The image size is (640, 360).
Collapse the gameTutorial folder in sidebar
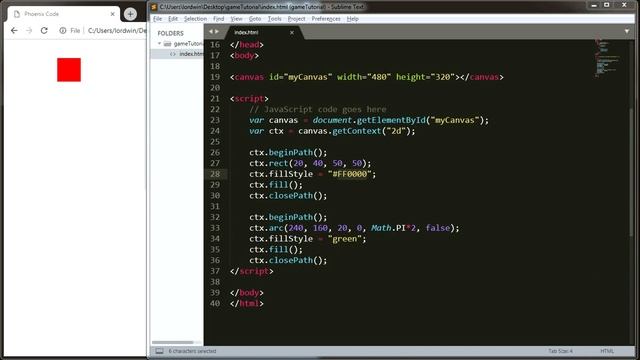pos(159,43)
